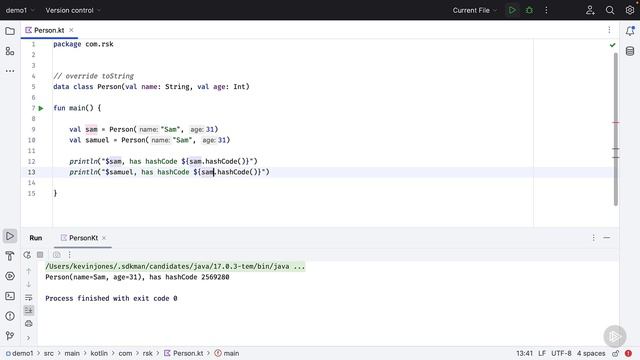Open the Project tool window folder icon
Image resolution: width=640 pixels, height=360 pixels.
point(10,31)
